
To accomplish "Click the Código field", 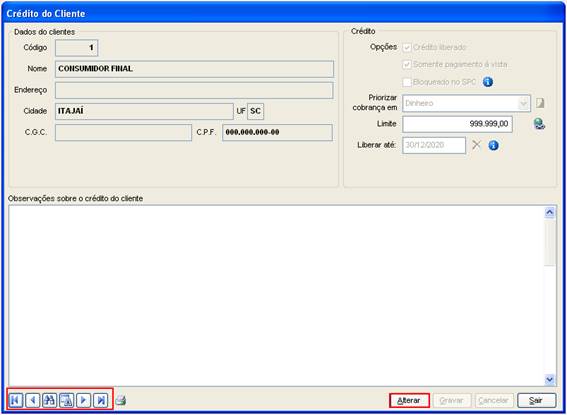I will point(76,48).
